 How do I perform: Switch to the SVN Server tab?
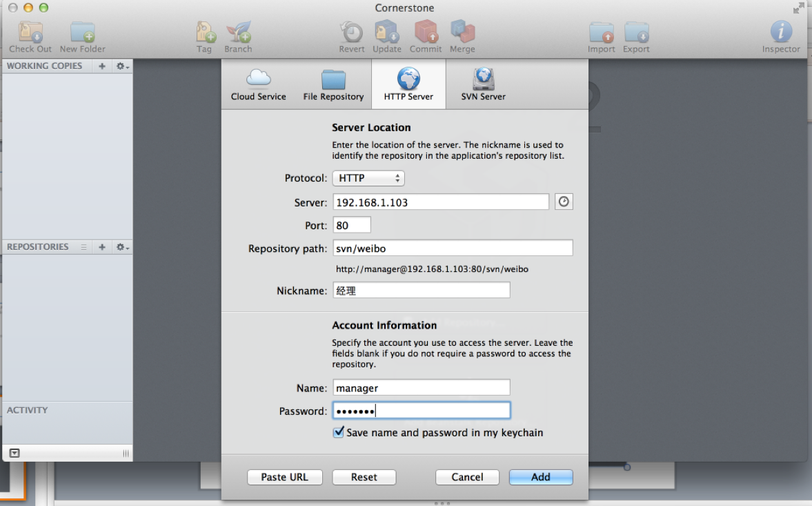(x=483, y=84)
